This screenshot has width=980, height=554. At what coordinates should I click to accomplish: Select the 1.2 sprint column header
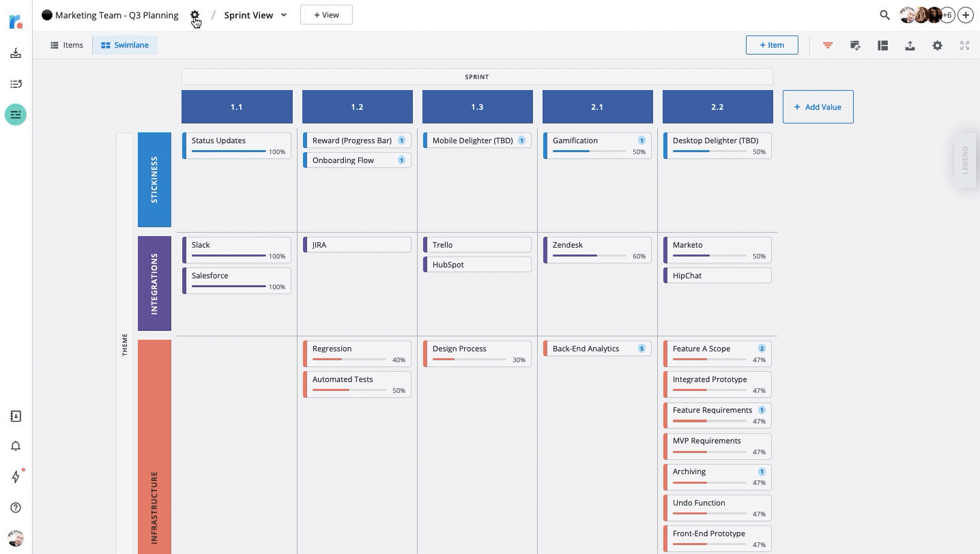pyautogui.click(x=357, y=107)
